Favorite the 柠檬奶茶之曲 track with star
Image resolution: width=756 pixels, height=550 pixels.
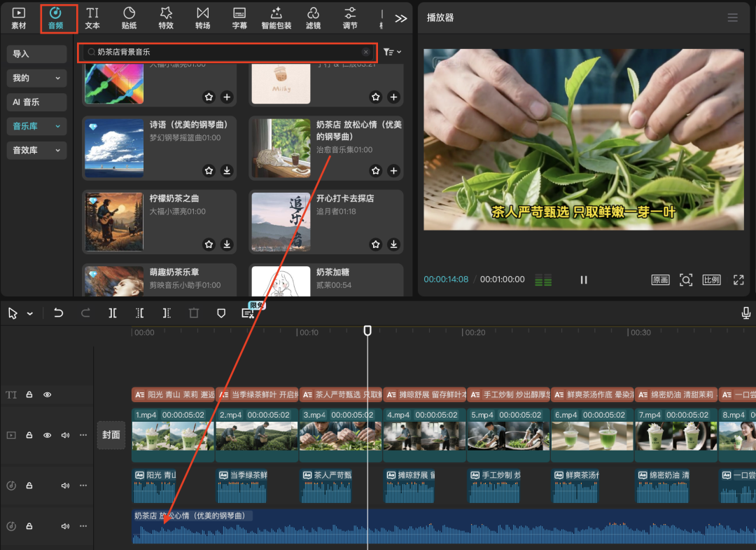[x=209, y=245]
